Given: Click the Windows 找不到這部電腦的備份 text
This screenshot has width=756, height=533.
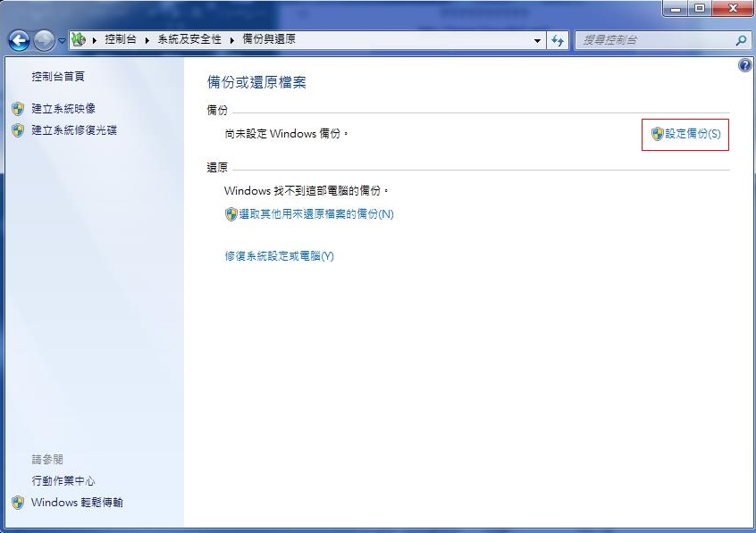Looking at the screenshot, I should click(307, 191).
